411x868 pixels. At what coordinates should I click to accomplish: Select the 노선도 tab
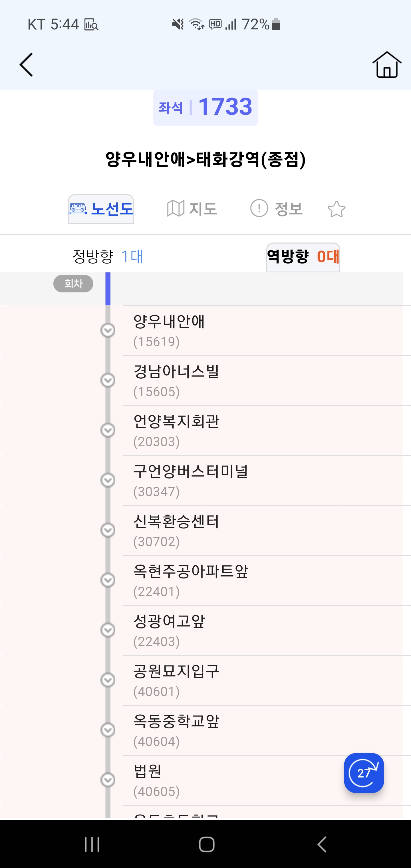pos(101,209)
